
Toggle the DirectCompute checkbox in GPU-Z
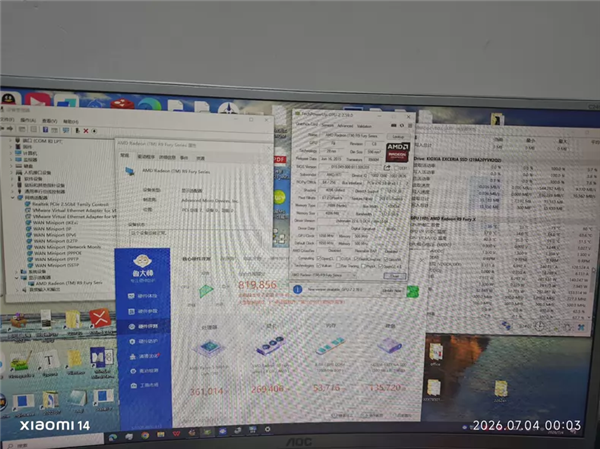357,260
